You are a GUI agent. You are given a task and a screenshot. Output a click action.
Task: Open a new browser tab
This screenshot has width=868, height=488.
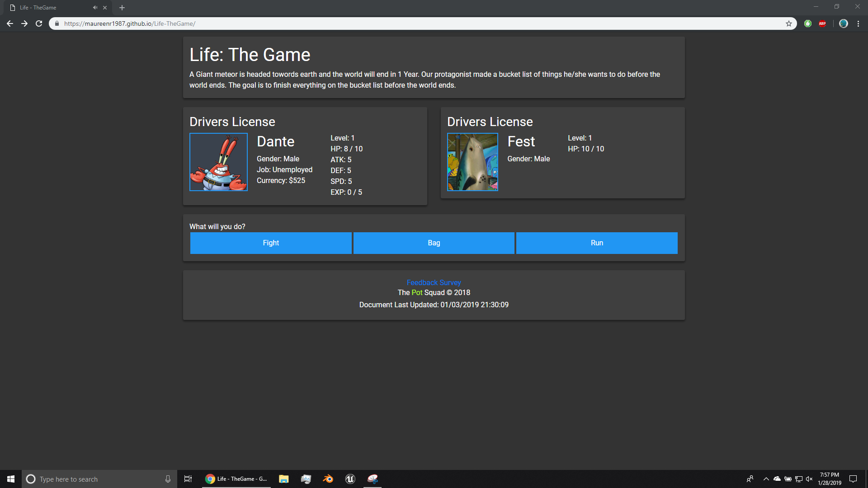(122, 8)
